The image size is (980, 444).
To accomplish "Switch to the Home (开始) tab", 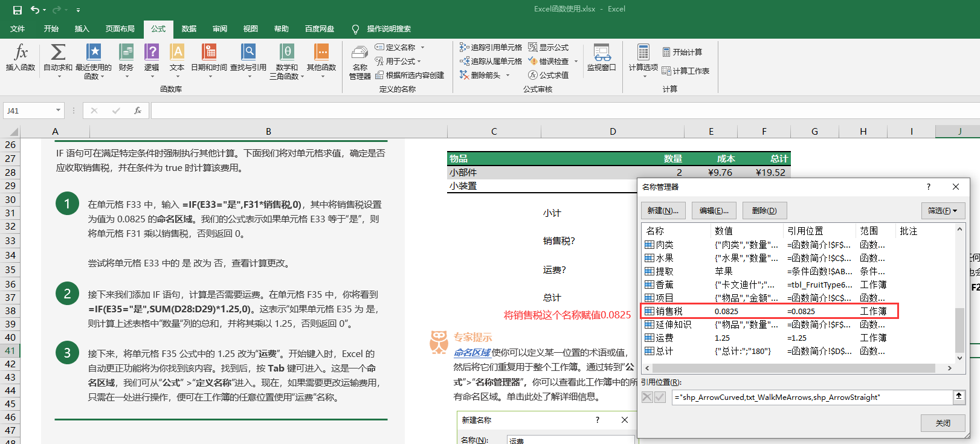I will [51, 28].
